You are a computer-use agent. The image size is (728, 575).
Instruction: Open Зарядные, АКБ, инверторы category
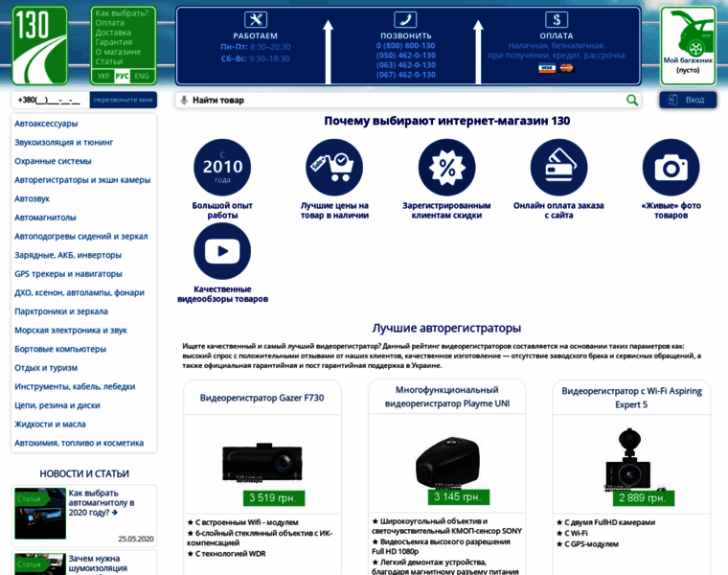pos(68,255)
